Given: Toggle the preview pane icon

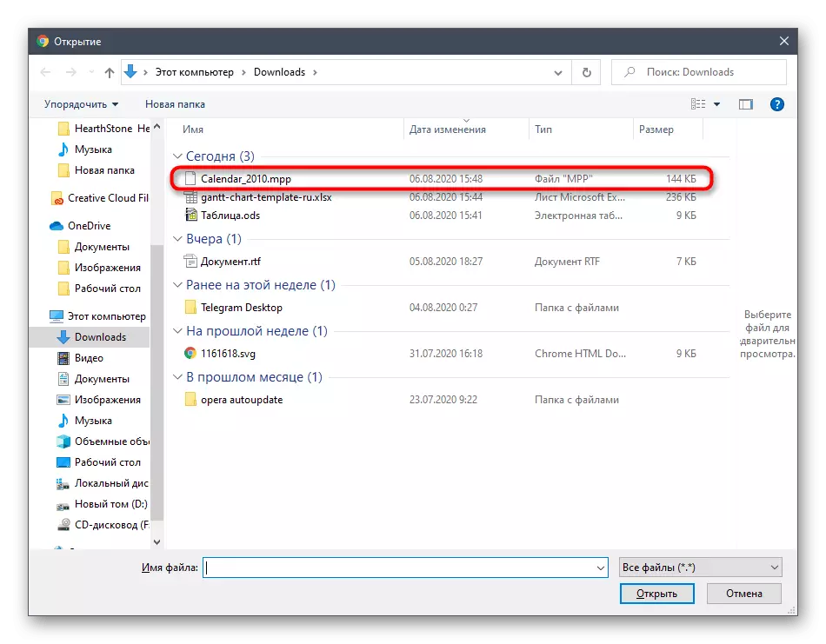Looking at the screenshot, I should 745,104.
